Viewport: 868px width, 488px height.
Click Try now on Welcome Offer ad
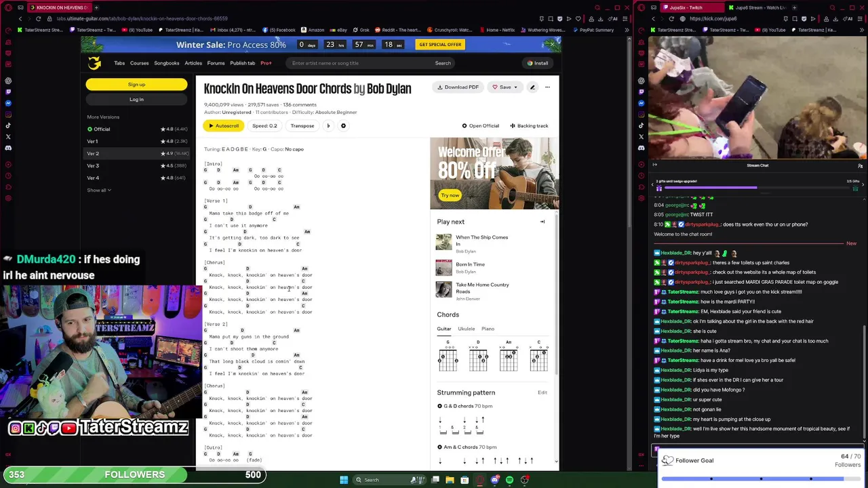(450, 195)
